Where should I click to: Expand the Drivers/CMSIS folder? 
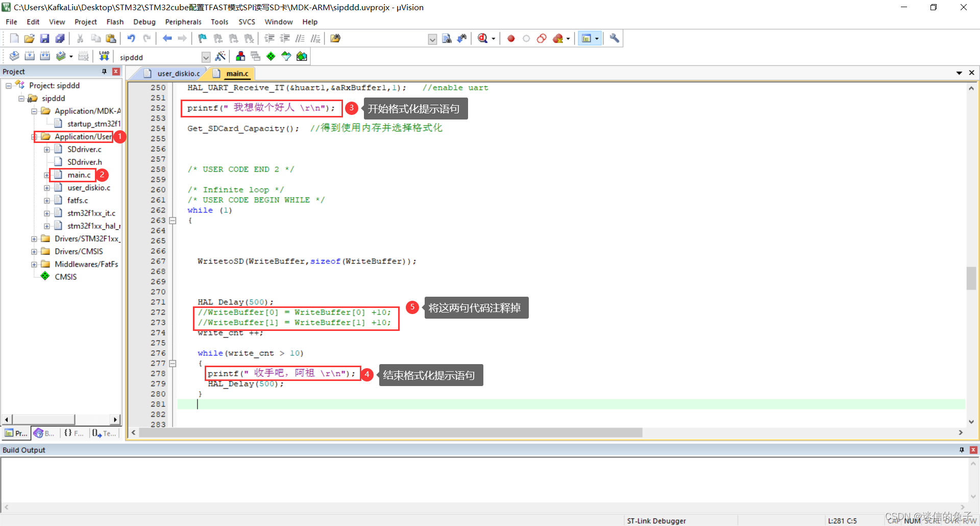pos(34,251)
